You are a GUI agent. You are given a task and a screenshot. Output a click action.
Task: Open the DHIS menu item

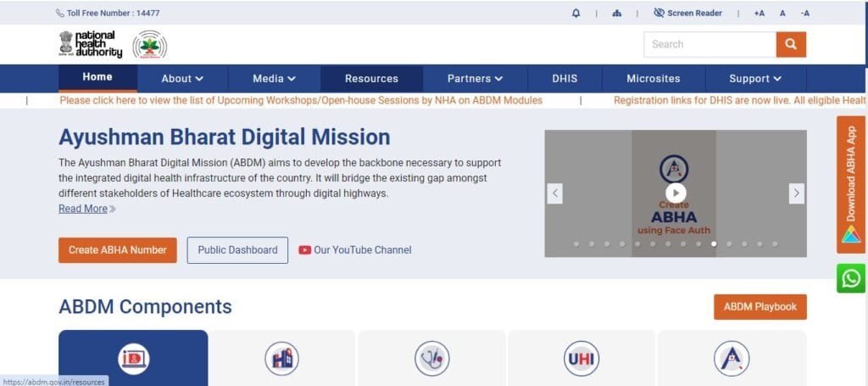pos(565,79)
